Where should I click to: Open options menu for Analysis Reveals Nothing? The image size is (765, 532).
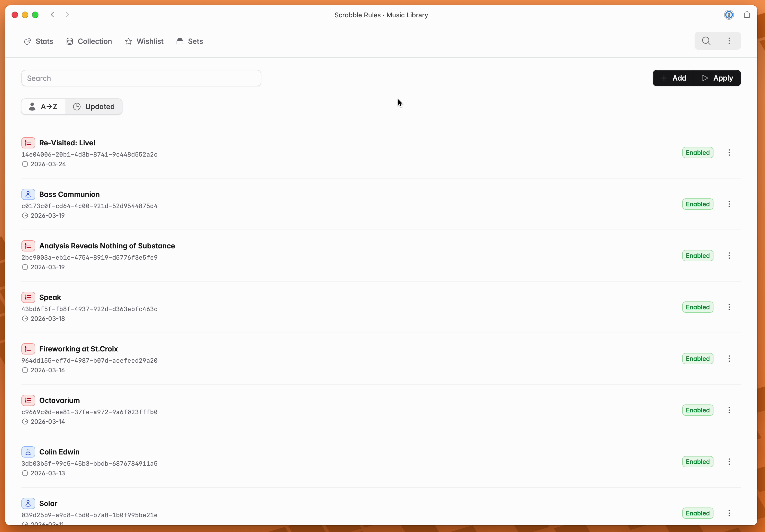click(729, 256)
